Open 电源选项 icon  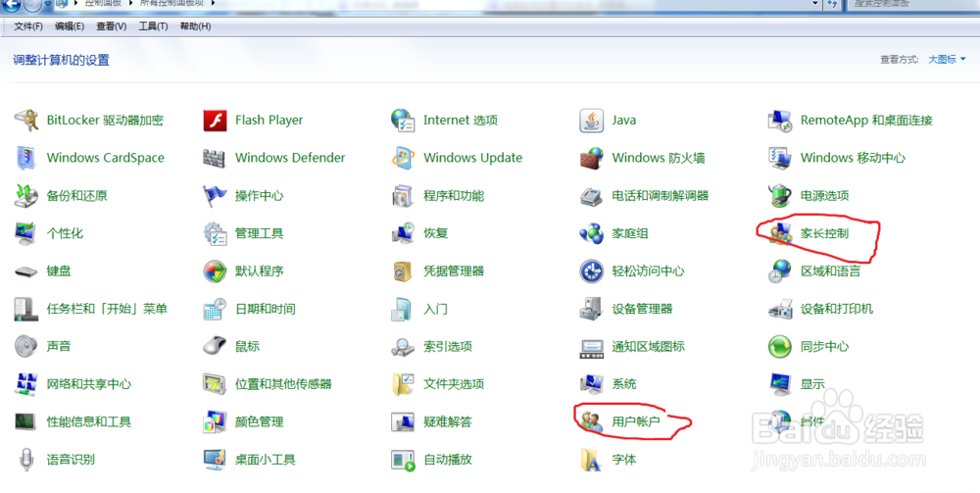(x=780, y=196)
